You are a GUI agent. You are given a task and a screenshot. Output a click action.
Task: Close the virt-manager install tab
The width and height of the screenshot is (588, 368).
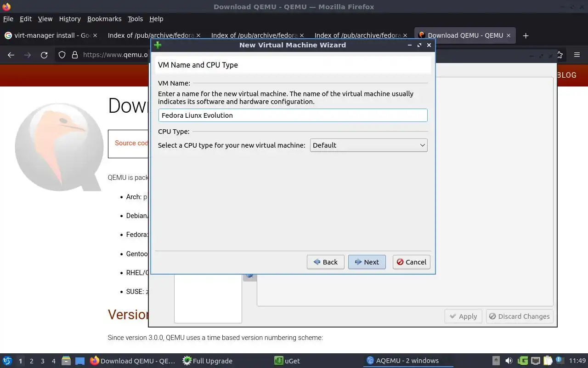pos(96,35)
